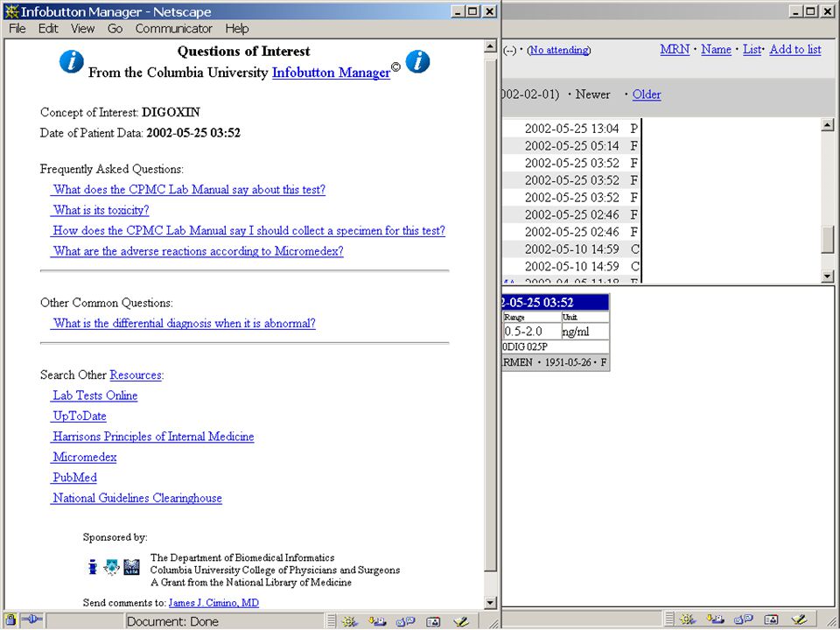Open the Go menu
Image resolution: width=840 pixels, height=630 pixels.
coord(115,28)
